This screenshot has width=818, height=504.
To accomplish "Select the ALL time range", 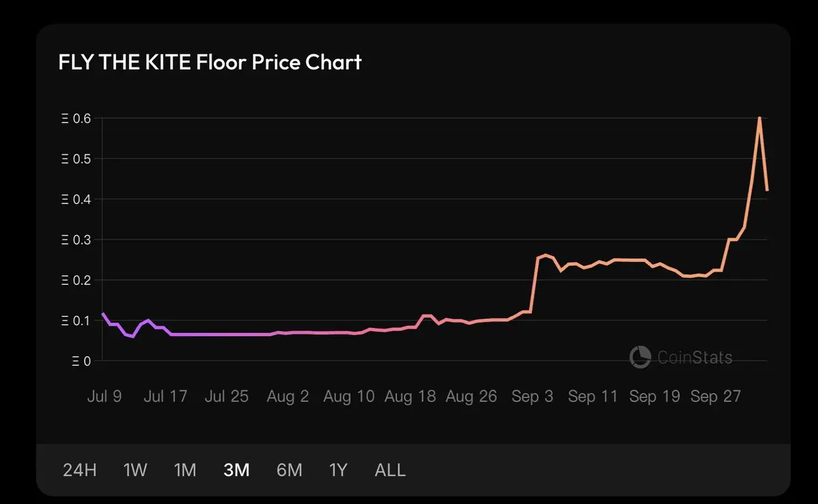I will tap(390, 470).
